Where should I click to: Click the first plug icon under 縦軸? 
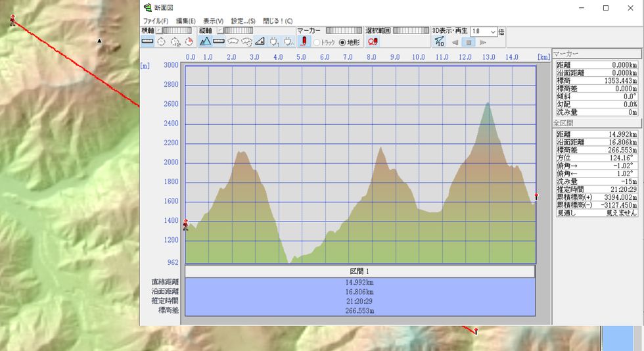[x=273, y=42]
